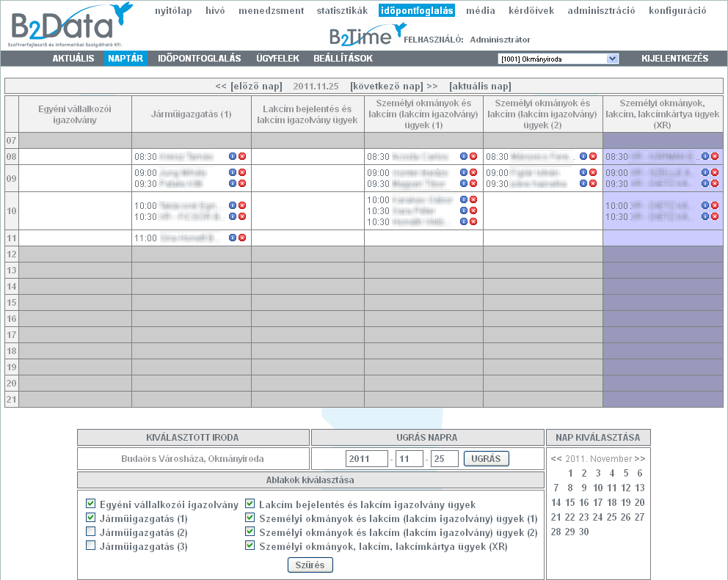Delete the 10:00 appointment in XR column

coord(715,205)
